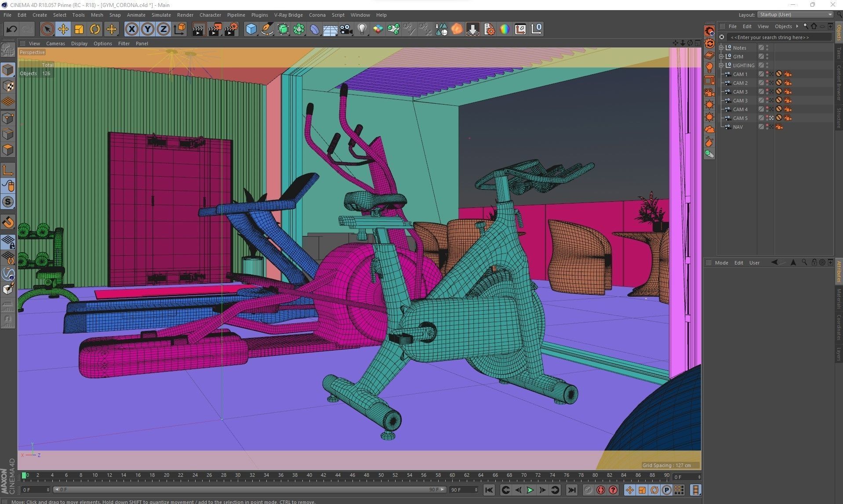
Task: Toggle rotation keyframe recording
Action: click(x=654, y=490)
